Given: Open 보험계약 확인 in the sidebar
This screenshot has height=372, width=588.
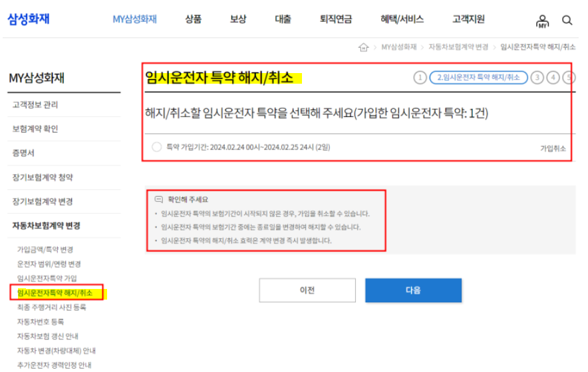Looking at the screenshot, I should 35,129.
